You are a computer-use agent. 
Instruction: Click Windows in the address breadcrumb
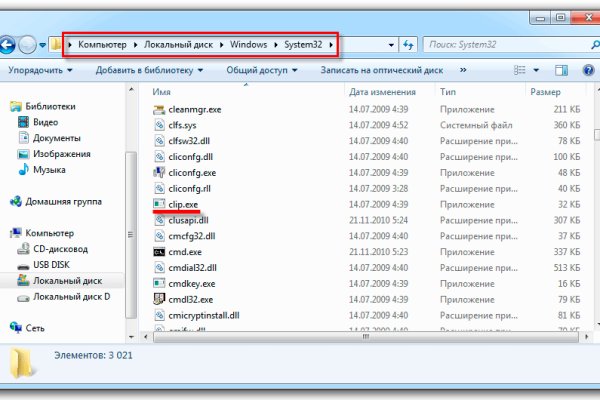point(250,45)
